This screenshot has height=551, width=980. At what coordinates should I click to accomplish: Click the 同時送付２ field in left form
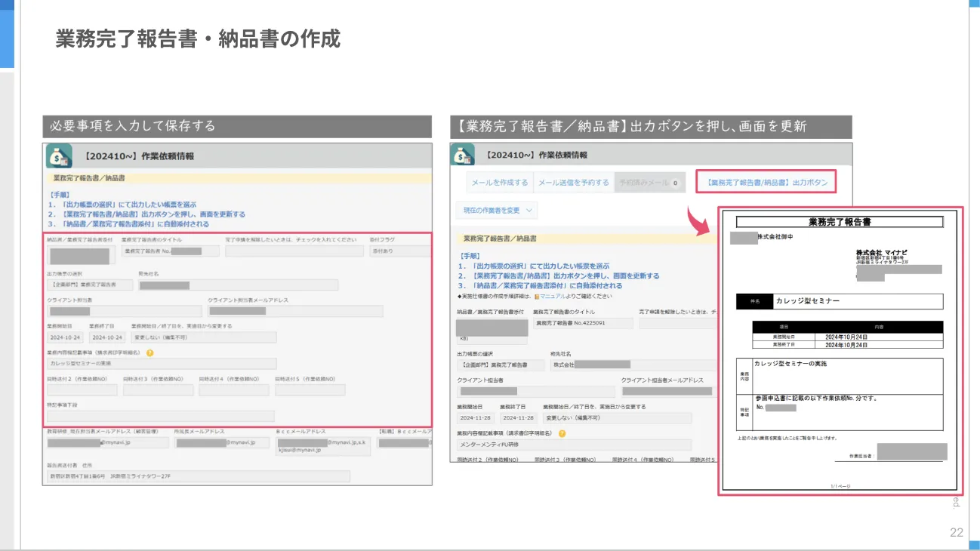tap(82, 390)
